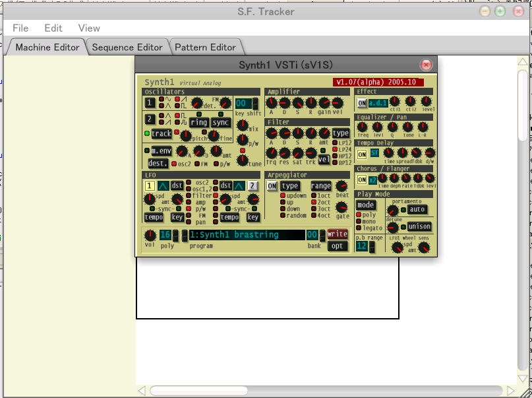Click the ST tempo delay mode icon
This screenshot has height=398, width=532.
(374, 154)
